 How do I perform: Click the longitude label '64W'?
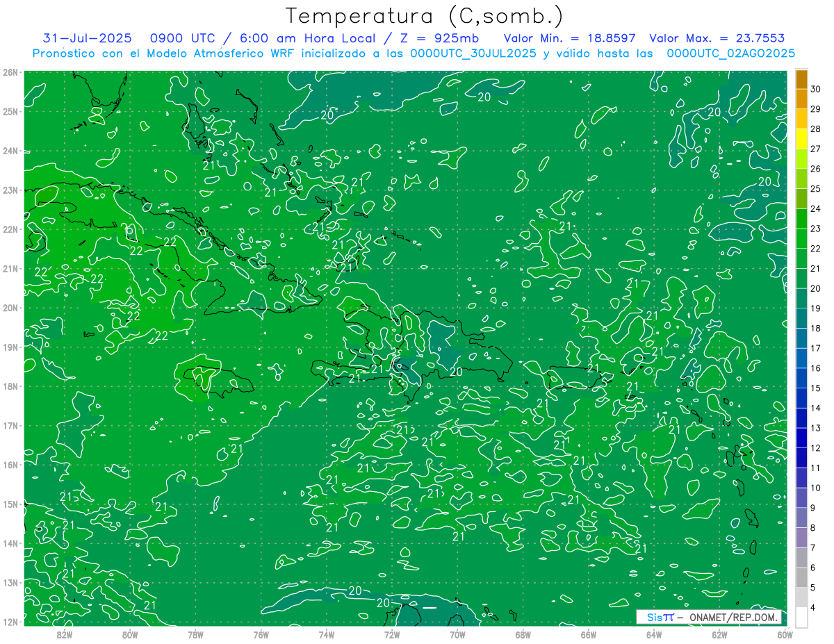click(653, 634)
